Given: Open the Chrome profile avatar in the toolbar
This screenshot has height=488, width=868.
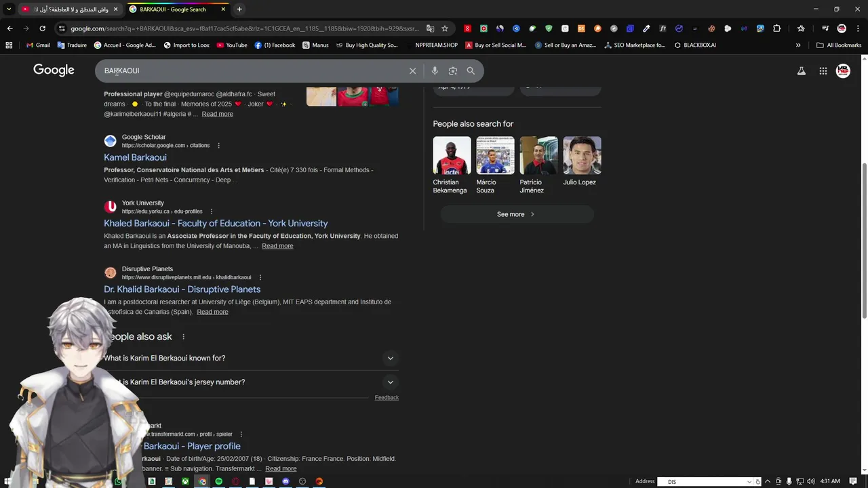Looking at the screenshot, I should point(842,28).
